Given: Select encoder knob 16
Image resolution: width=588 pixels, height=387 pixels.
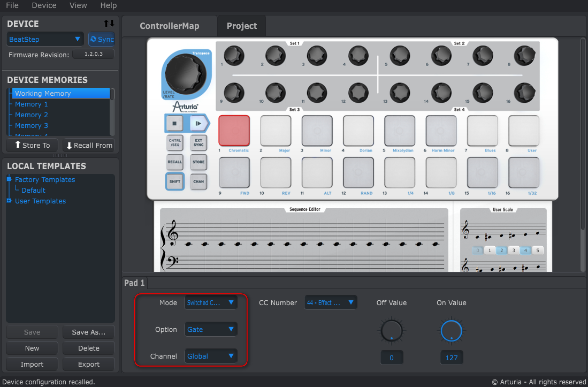Looking at the screenshot, I should pyautogui.click(x=524, y=93).
